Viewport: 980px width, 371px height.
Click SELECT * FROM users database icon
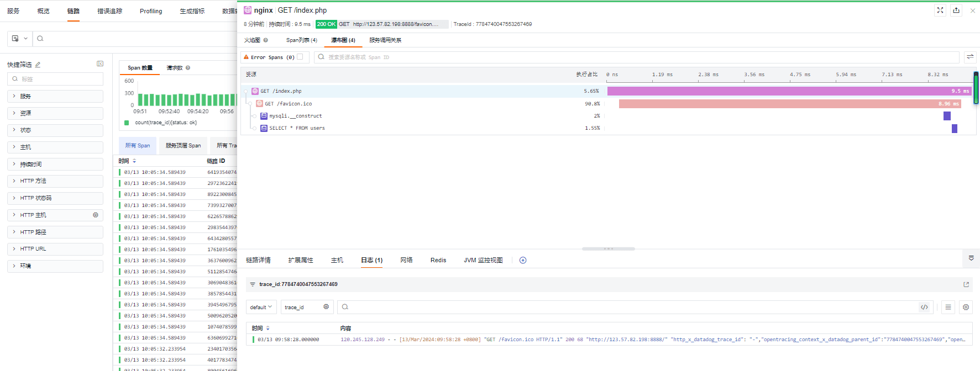click(264, 128)
